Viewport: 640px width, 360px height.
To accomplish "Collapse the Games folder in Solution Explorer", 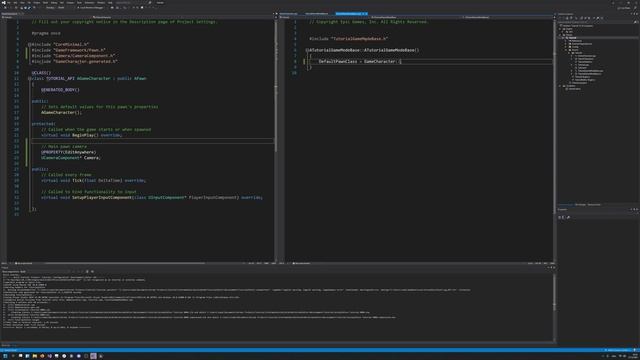I will (560, 35).
